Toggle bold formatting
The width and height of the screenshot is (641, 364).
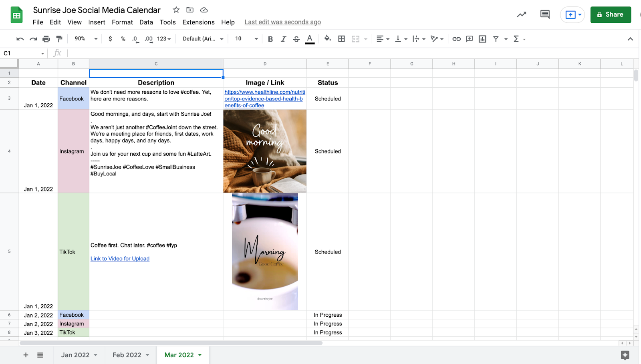click(x=270, y=39)
